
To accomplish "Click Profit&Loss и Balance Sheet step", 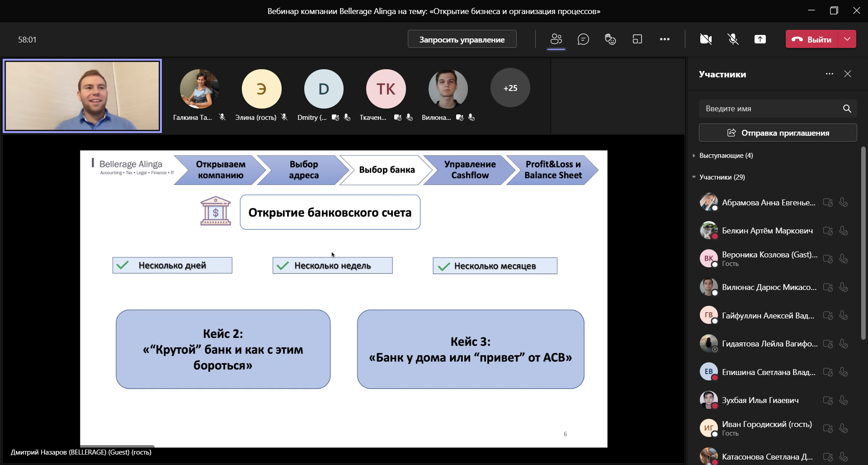I will coord(553,170).
